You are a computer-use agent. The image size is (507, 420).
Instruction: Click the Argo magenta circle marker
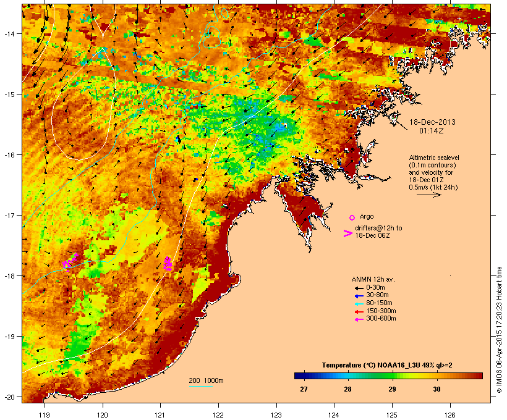(x=352, y=217)
